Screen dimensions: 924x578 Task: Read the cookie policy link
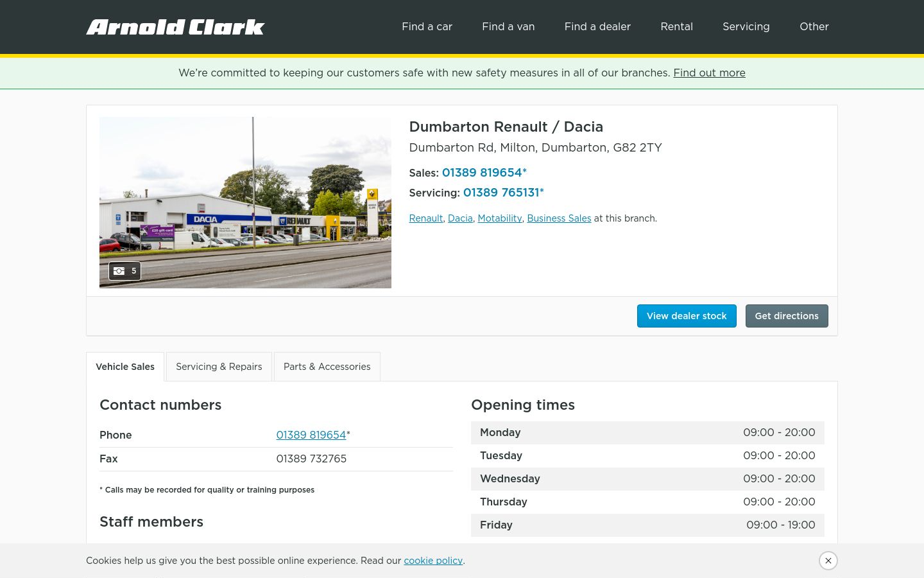tap(433, 561)
